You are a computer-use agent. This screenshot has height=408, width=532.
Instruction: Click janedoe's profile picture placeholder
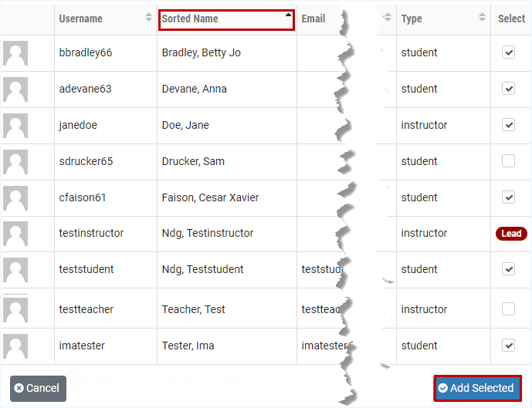(x=15, y=126)
